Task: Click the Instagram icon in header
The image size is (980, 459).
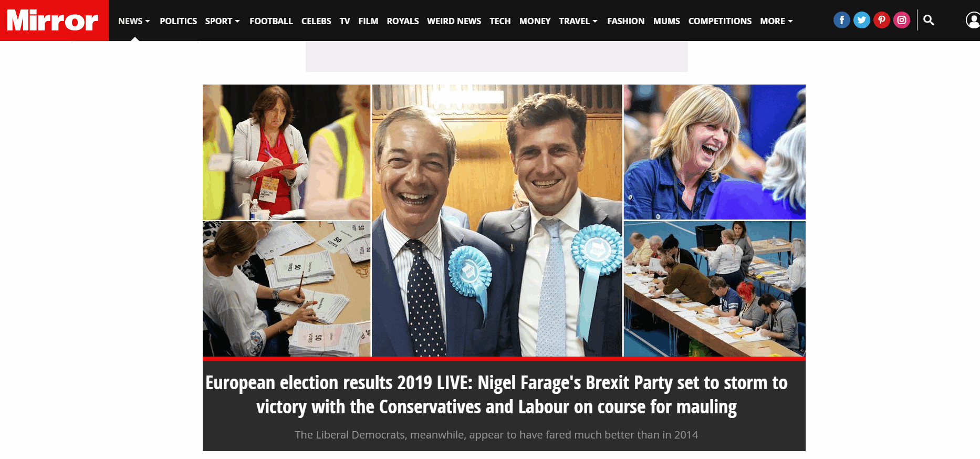Action: coord(901,20)
